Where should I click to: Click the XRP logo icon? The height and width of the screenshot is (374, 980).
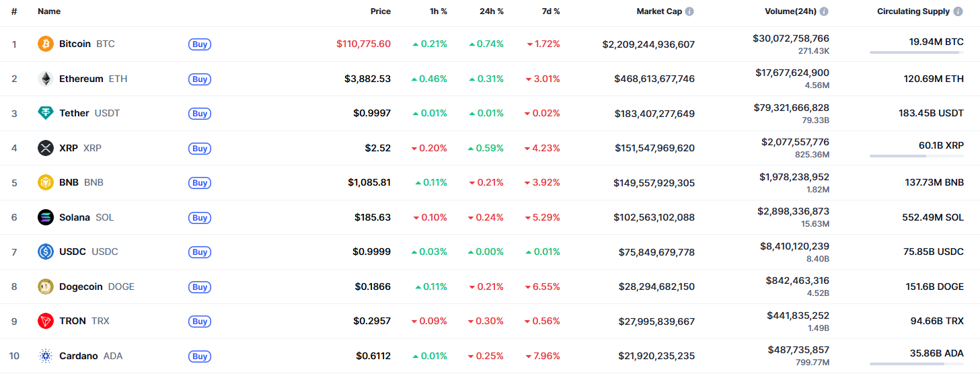click(46, 148)
